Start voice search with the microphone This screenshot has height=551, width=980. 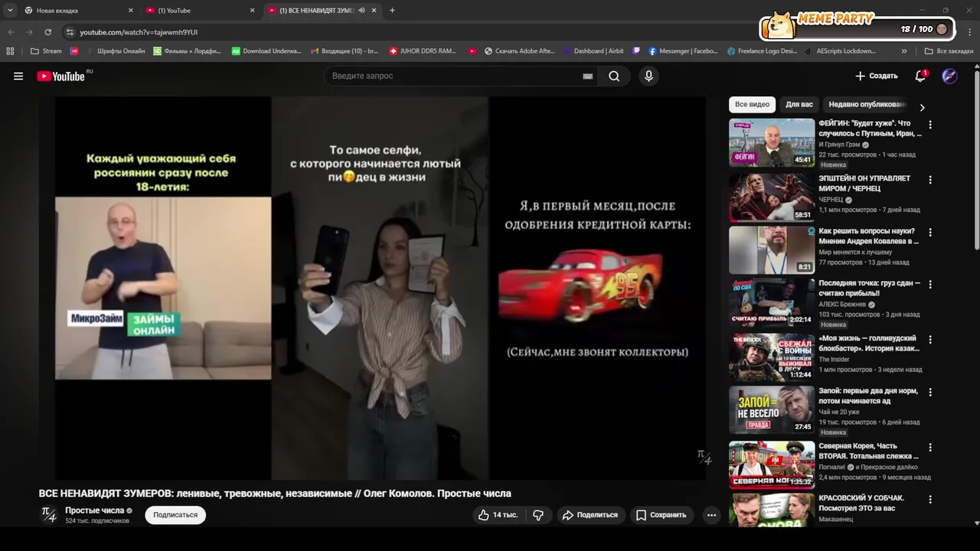pos(648,76)
